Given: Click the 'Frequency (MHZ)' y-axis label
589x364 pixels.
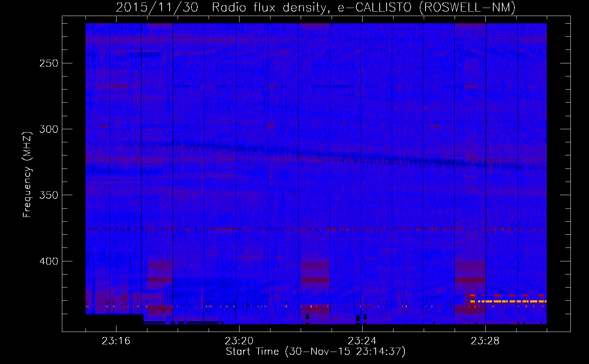Looking at the screenshot, I should tap(27, 175).
